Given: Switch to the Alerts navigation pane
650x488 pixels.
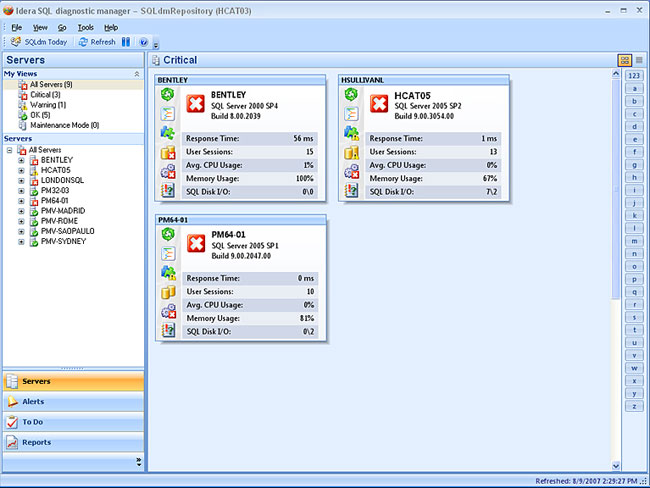Looking at the screenshot, I should [73, 401].
